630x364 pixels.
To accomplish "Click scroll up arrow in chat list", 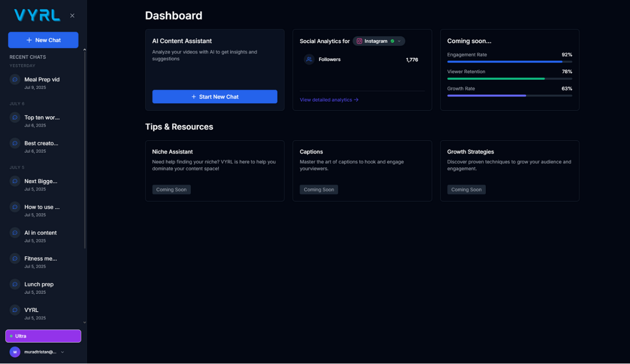I will coord(85,50).
